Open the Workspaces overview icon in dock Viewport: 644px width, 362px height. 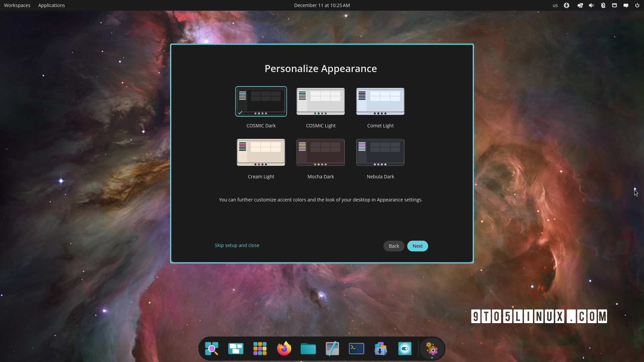point(236,349)
